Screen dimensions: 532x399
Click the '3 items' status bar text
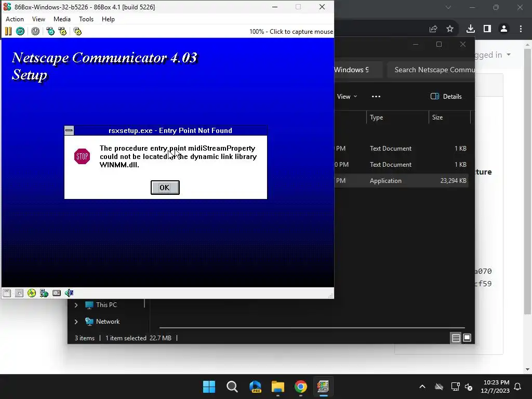coord(85,338)
